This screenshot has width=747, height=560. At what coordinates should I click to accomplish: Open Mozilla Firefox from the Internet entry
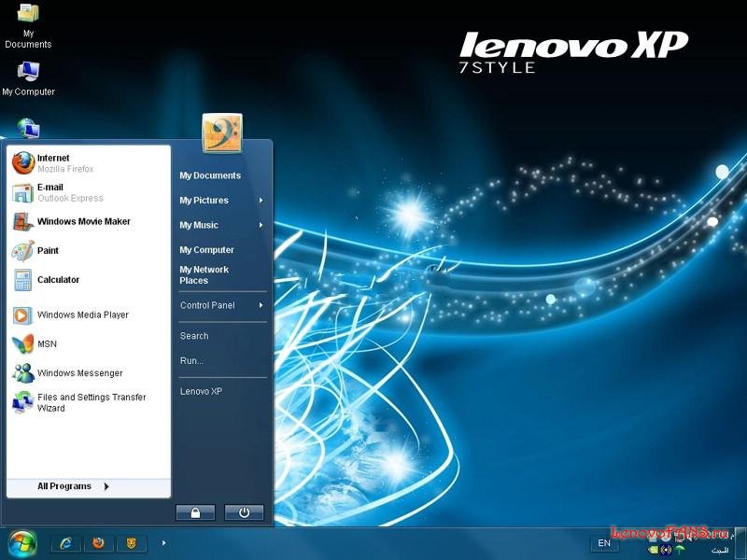point(65,163)
